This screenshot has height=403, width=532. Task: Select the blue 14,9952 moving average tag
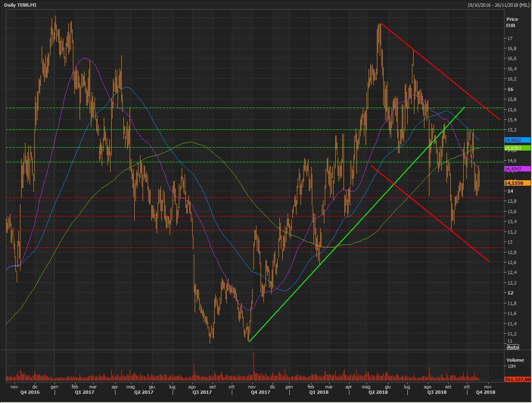(517, 140)
